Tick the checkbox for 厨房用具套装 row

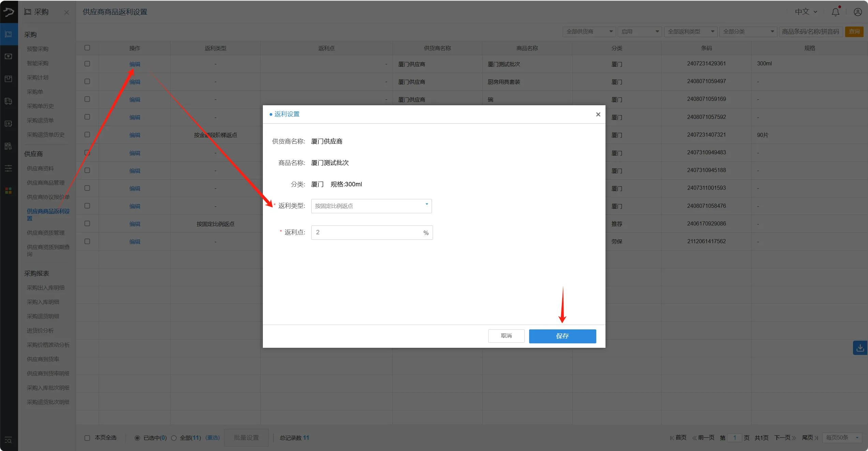[87, 82]
